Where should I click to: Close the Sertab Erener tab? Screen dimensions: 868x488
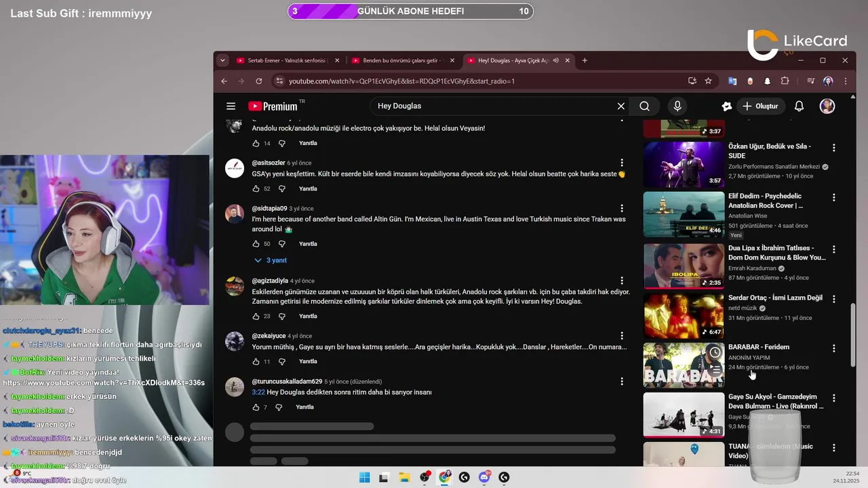(337, 60)
